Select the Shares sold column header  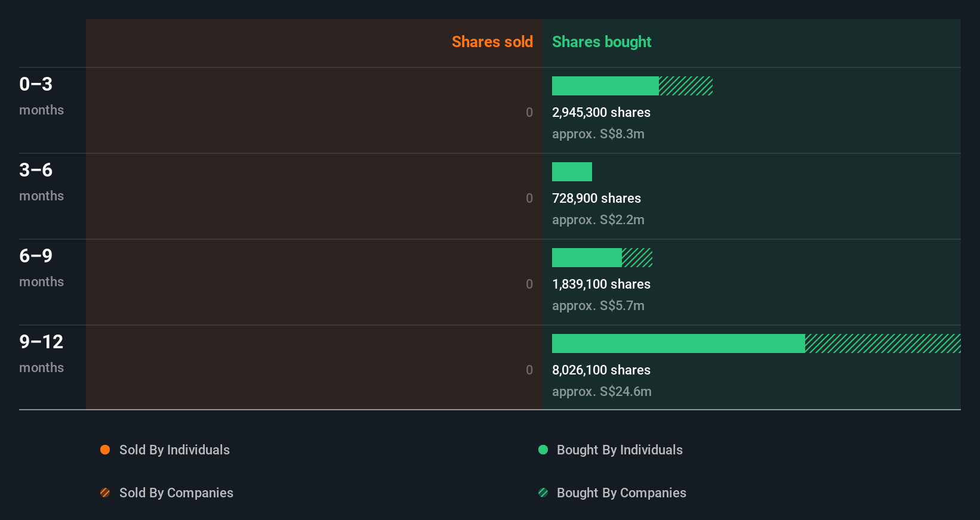point(492,42)
